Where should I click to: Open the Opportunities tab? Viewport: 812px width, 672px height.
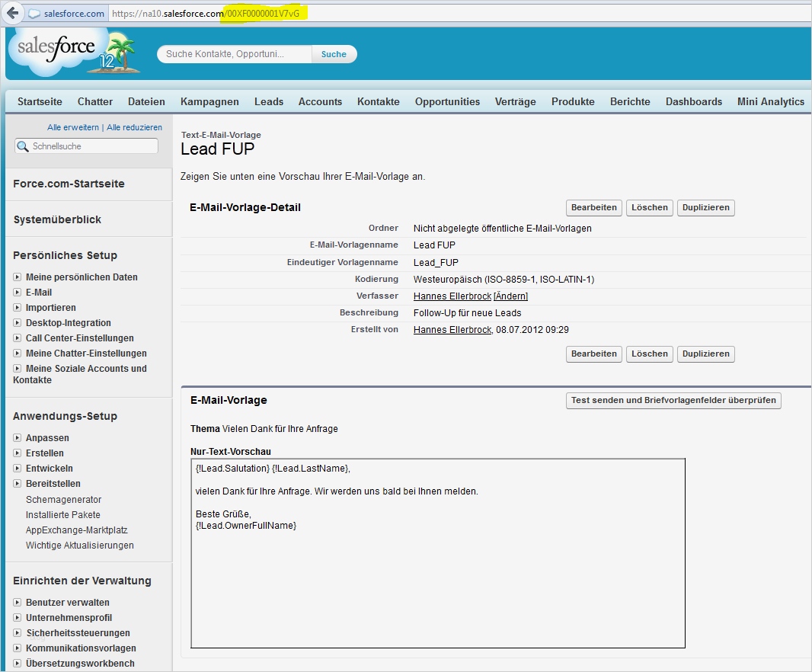pos(447,101)
